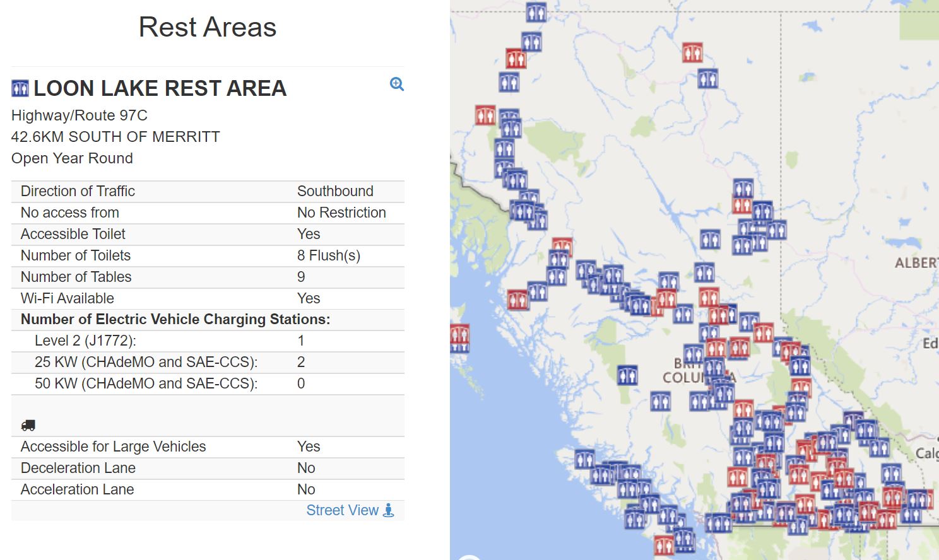Screen dimensions: 939x560
Task: Open the Street View link
Action: 343,510
